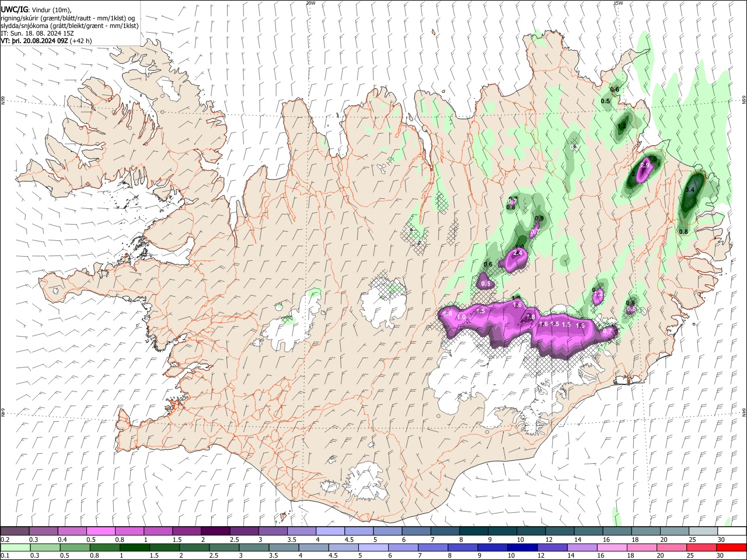Click the 1.0 value in the purple snow band
This screenshot has width=747, height=560.
[462, 317]
